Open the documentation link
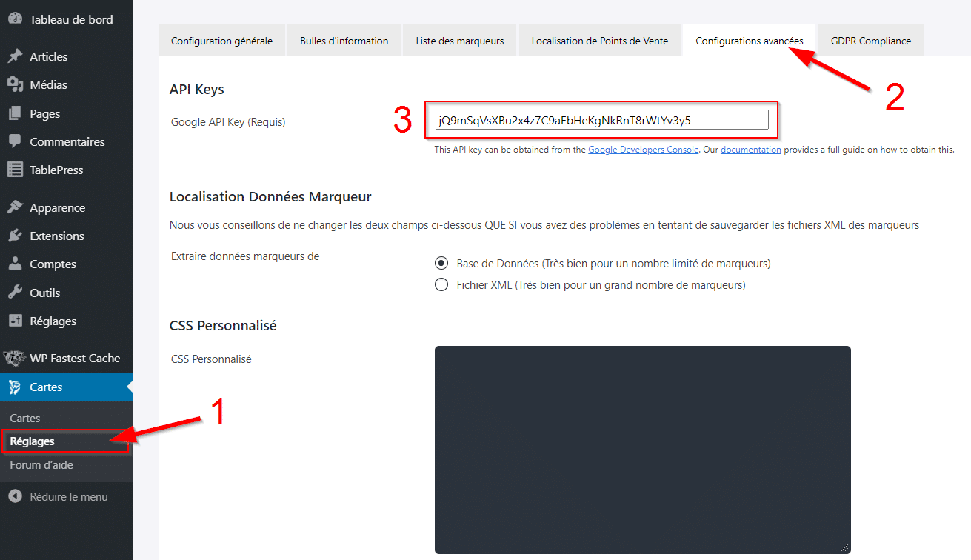 click(750, 150)
